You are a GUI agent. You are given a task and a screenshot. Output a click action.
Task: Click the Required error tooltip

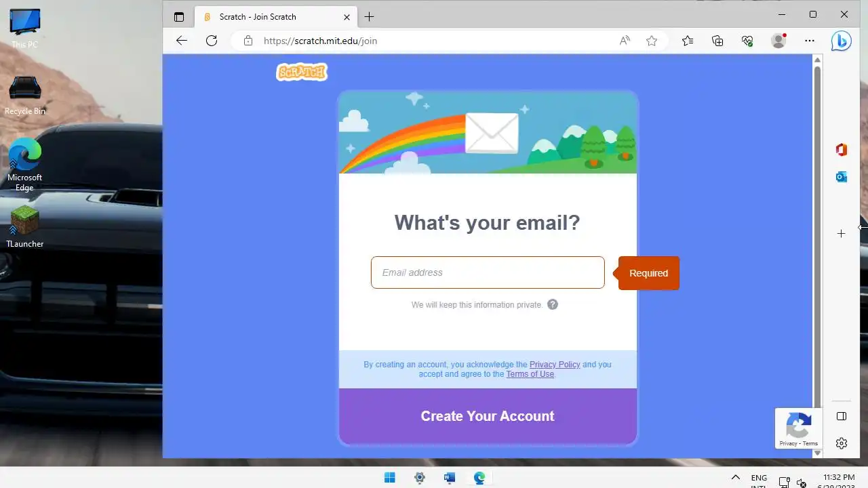click(648, 273)
